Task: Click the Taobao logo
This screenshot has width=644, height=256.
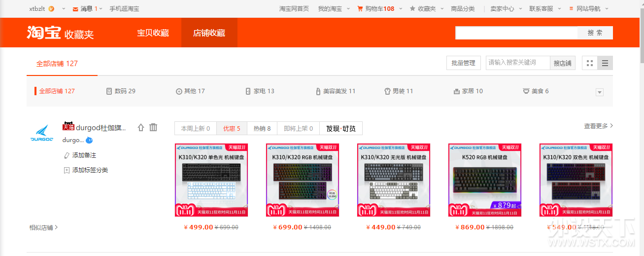Action: pyautogui.click(x=44, y=33)
